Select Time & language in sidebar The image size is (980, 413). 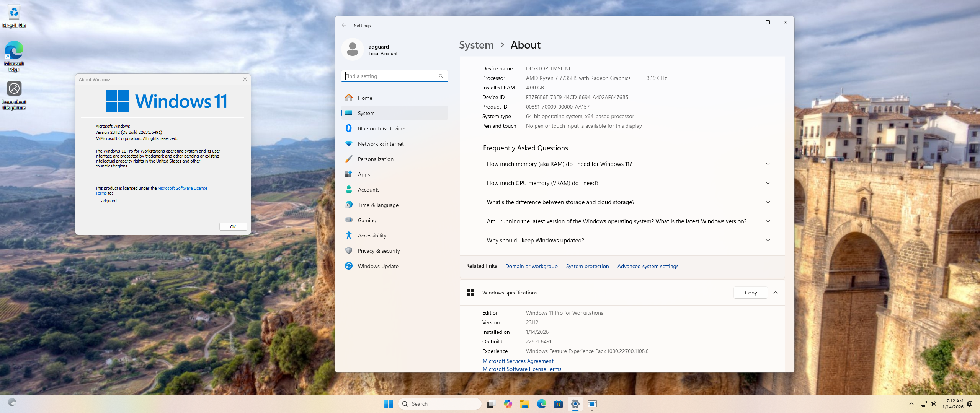pyautogui.click(x=378, y=205)
